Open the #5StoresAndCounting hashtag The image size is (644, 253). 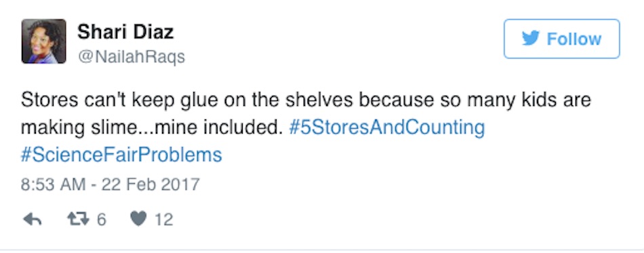(387, 128)
